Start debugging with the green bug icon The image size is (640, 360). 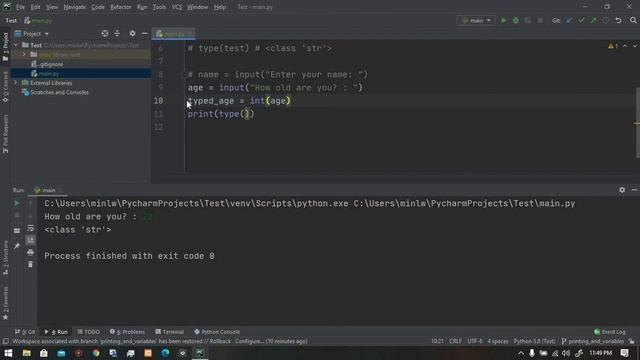click(x=516, y=20)
